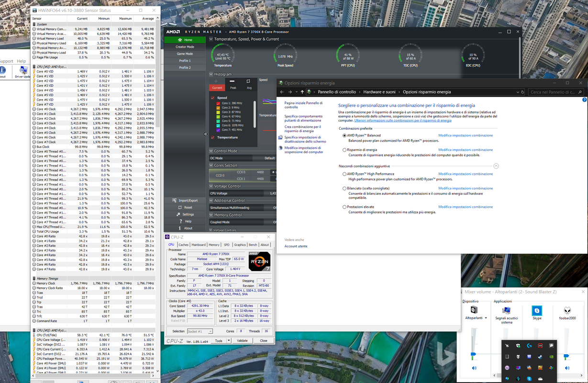Refresh the Control Panel address bar
The width and height of the screenshot is (588, 383).
[523, 92]
